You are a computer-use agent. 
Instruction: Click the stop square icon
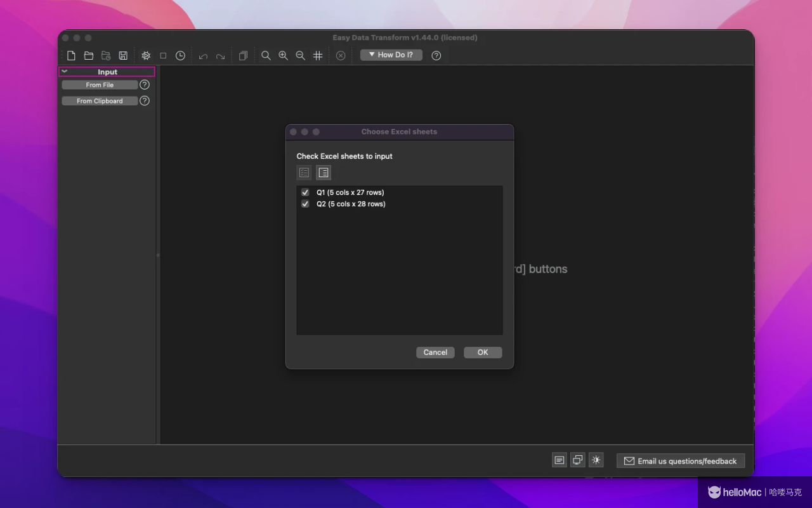tap(163, 56)
